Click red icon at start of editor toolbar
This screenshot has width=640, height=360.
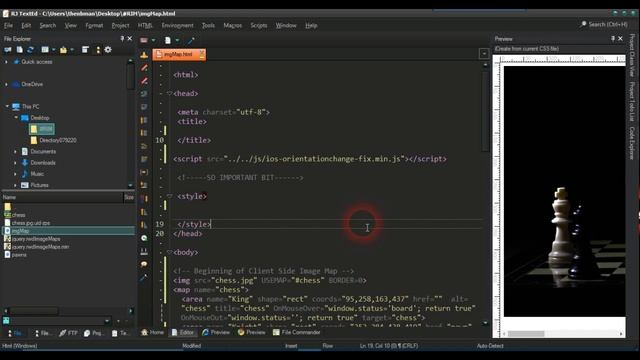click(x=144, y=40)
